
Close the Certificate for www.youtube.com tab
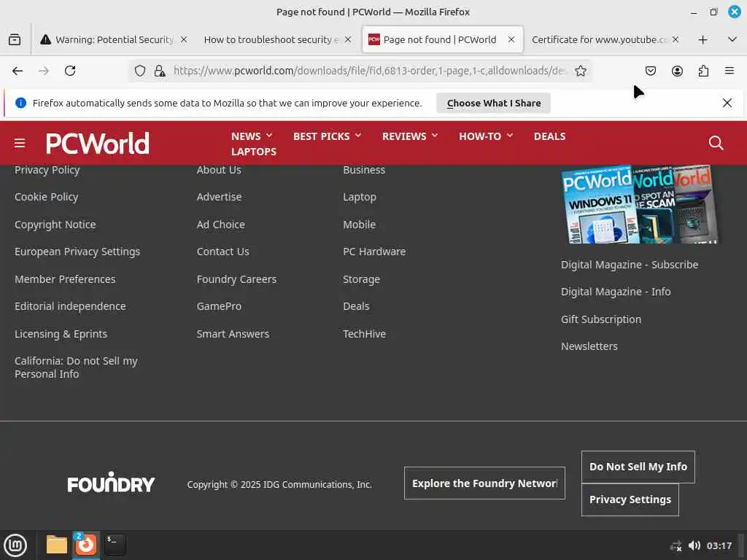click(675, 39)
